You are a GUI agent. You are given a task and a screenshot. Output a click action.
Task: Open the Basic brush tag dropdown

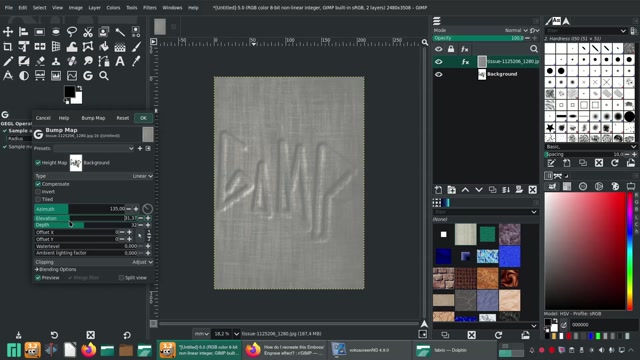click(591, 147)
